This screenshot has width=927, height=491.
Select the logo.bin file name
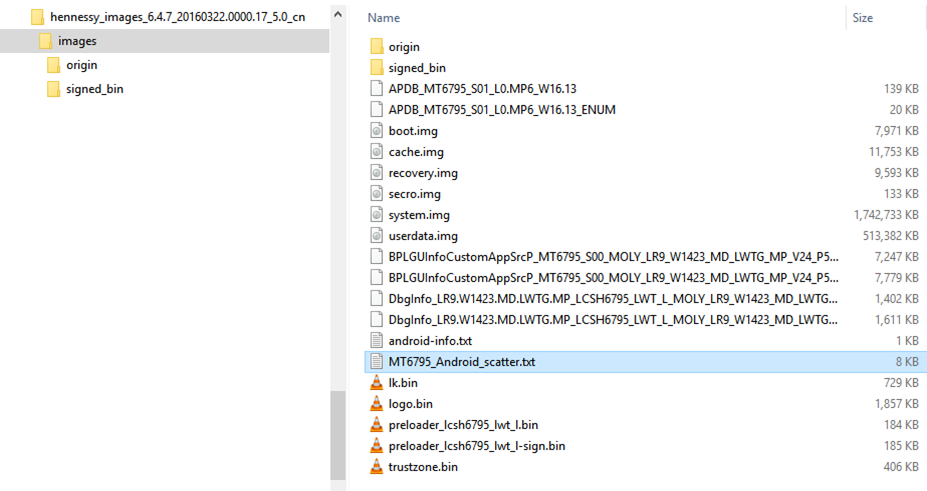pyautogui.click(x=411, y=404)
